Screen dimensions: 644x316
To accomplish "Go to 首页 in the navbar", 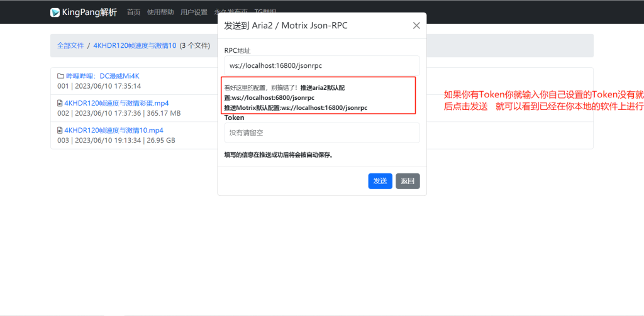I will click(133, 13).
